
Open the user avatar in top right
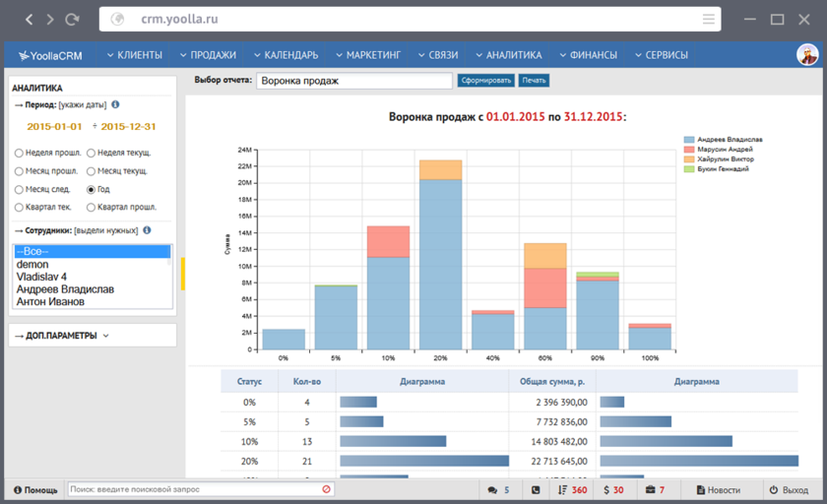806,55
